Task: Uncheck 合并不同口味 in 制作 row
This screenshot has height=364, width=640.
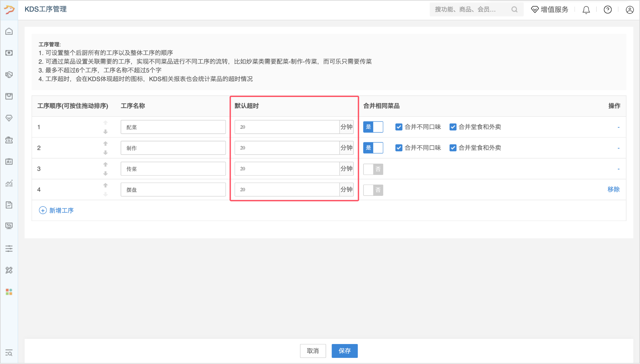Action: [x=399, y=148]
